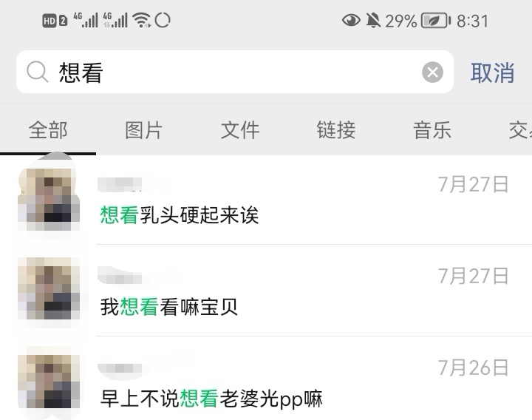
Task: Clear the search text with the X icon
Action: tap(432, 72)
